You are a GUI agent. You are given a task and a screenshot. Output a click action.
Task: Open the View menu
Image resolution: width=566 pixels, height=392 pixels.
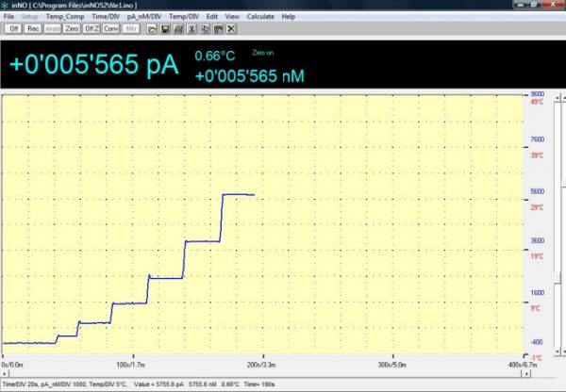232,17
